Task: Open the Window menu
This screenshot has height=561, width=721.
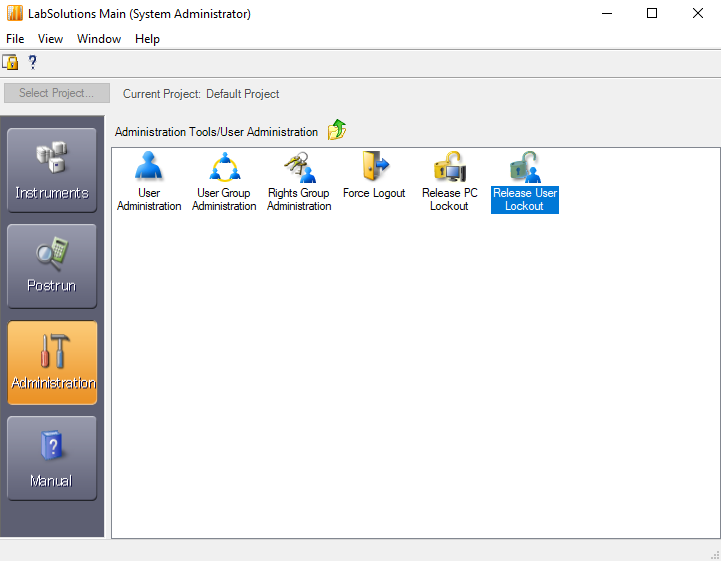Action: [x=99, y=39]
